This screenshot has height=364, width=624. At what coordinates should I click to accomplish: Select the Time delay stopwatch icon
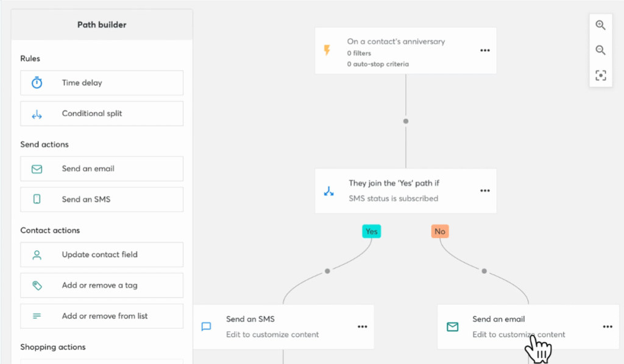point(38,83)
